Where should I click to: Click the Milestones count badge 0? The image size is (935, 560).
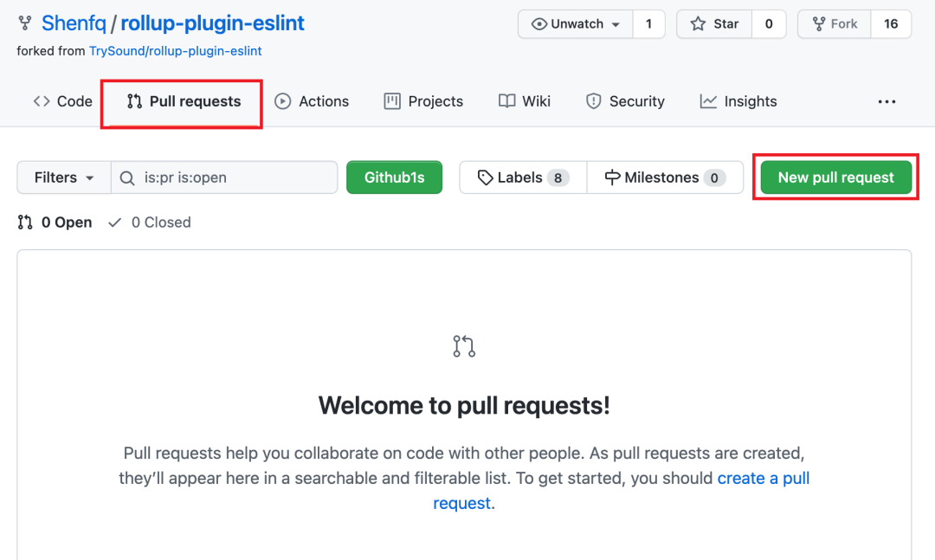point(714,177)
